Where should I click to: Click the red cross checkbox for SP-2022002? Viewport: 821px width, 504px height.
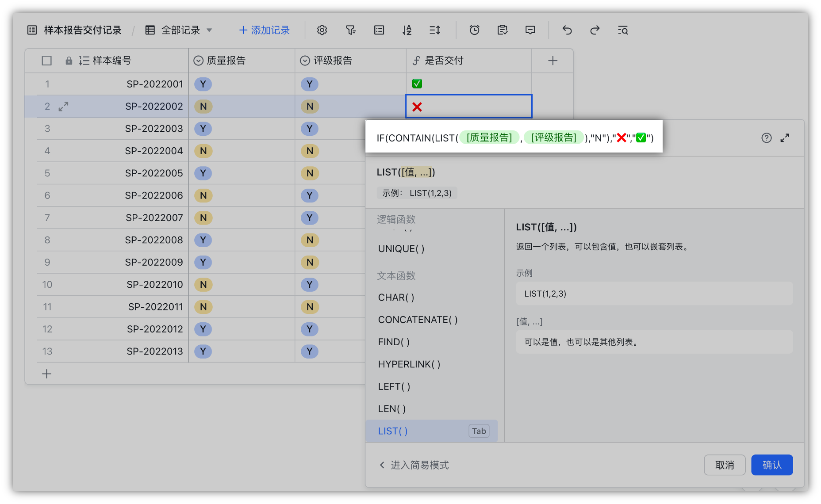pos(416,106)
